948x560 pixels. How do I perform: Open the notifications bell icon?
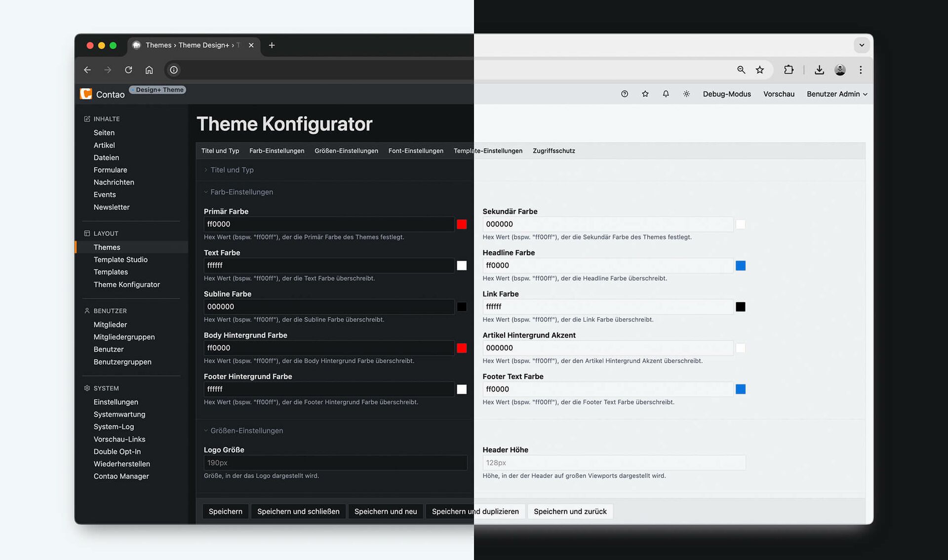[666, 94]
